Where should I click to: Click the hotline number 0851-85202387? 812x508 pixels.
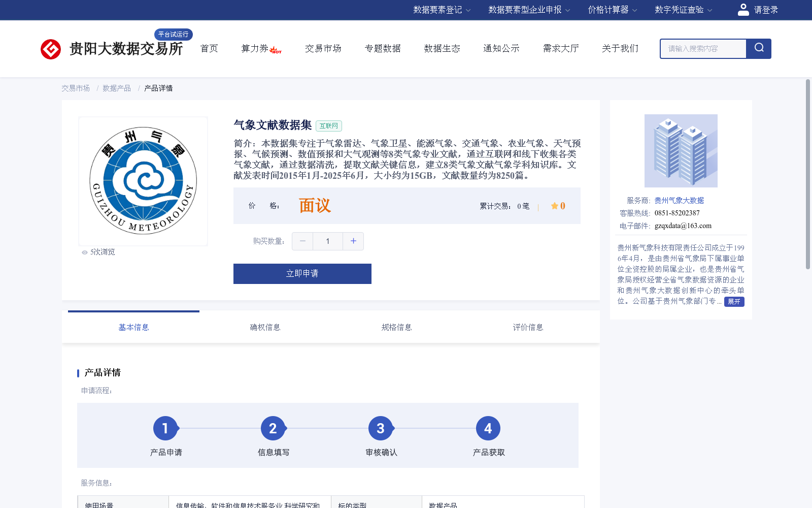tap(677, 213)
